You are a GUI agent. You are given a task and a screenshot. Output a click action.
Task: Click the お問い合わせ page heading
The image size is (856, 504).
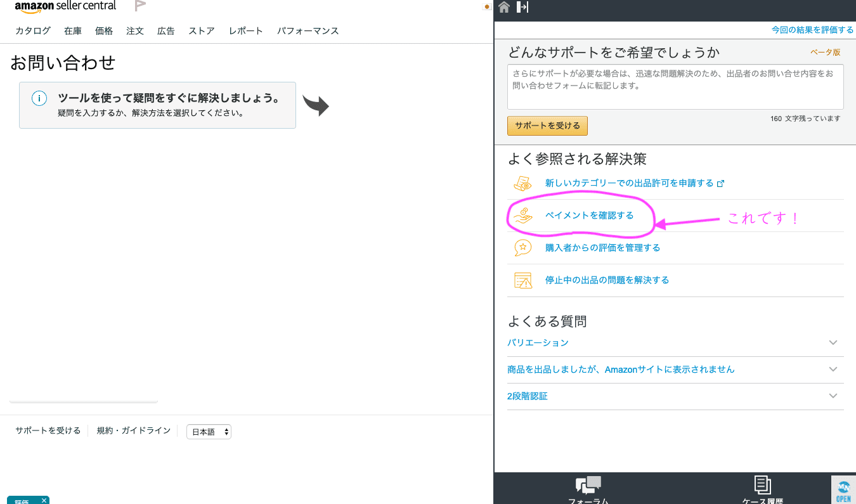(x=63, y=62)
